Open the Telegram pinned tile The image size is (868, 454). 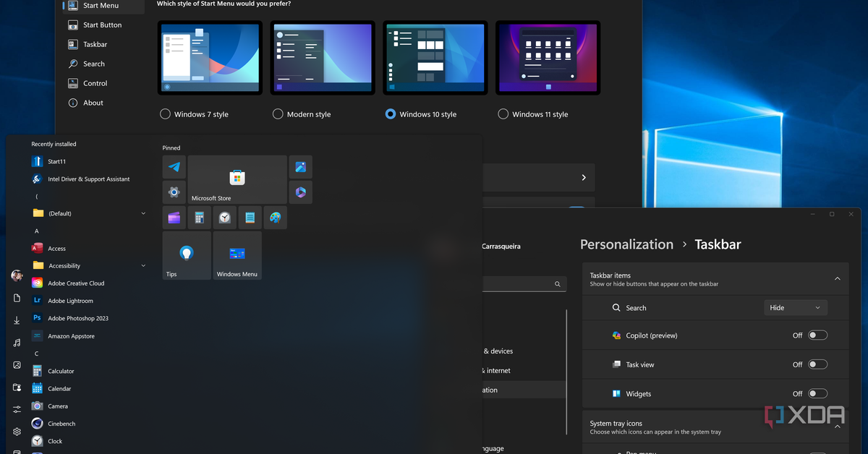tap(174, 167)
